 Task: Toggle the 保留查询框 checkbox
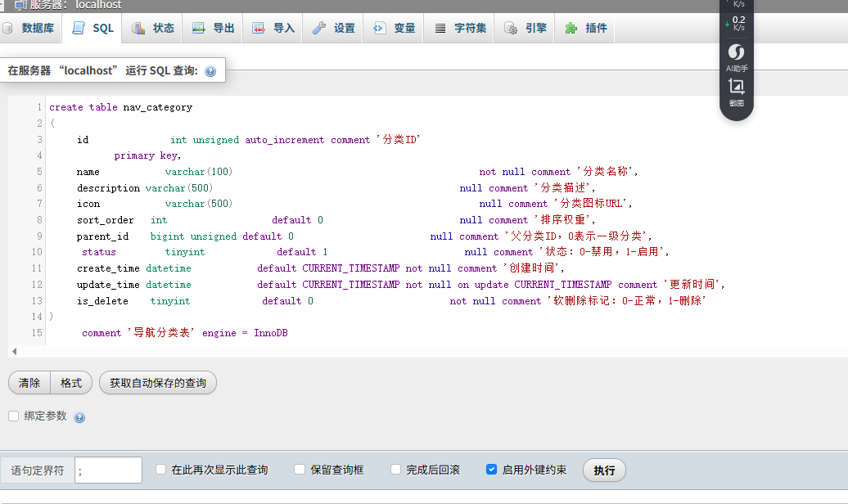300,470
